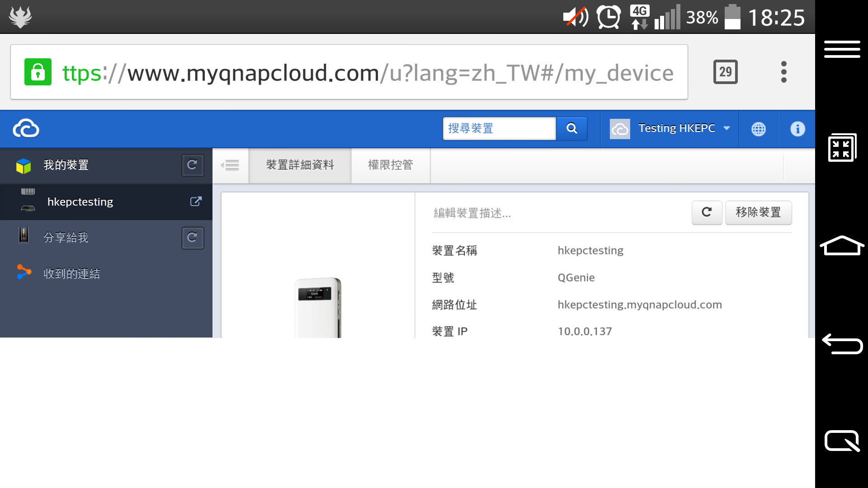The height and width of the screenshot is (488, 868).
Task: Tap the muted sound status icon
Action: tap(576, 17)
